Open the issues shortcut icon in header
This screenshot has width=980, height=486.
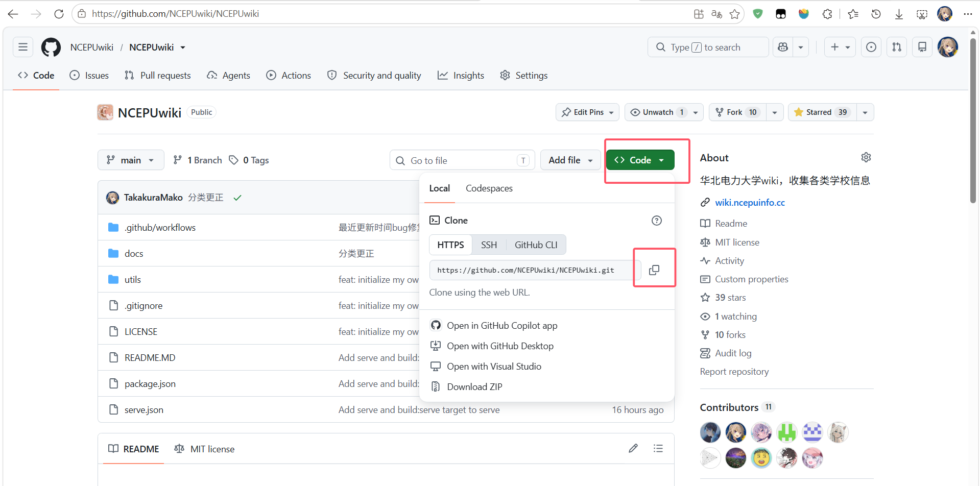[871, 47]
